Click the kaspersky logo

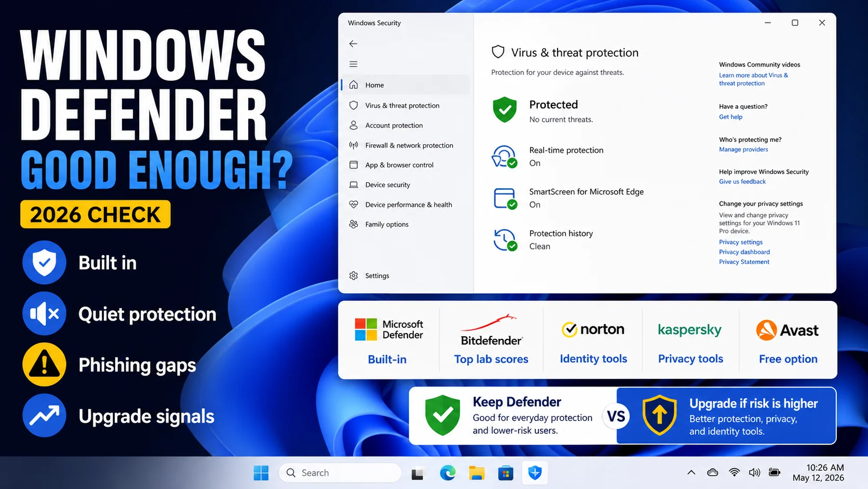(x=689, y=330)
